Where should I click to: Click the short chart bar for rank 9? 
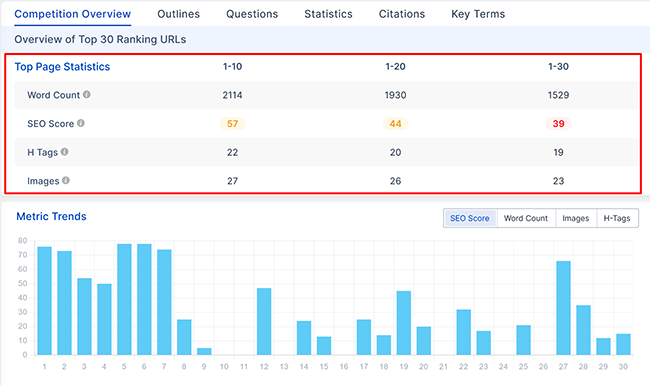click(204, 352)
